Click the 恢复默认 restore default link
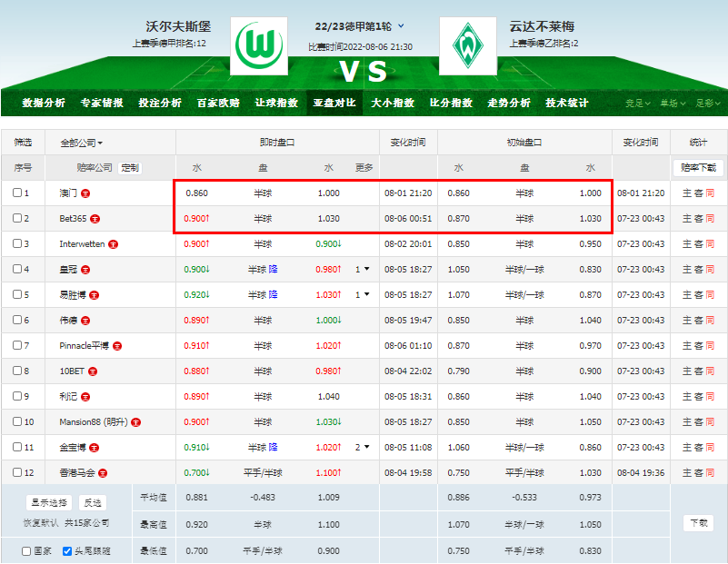This screenshot has height=564, width=728. click(x=41, y=523)
